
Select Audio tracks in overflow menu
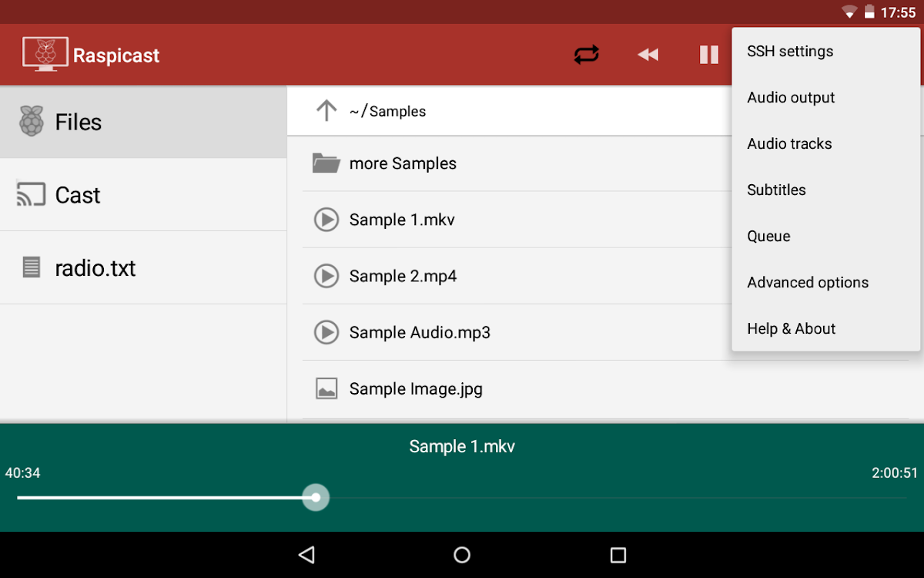tap(789, 144)
